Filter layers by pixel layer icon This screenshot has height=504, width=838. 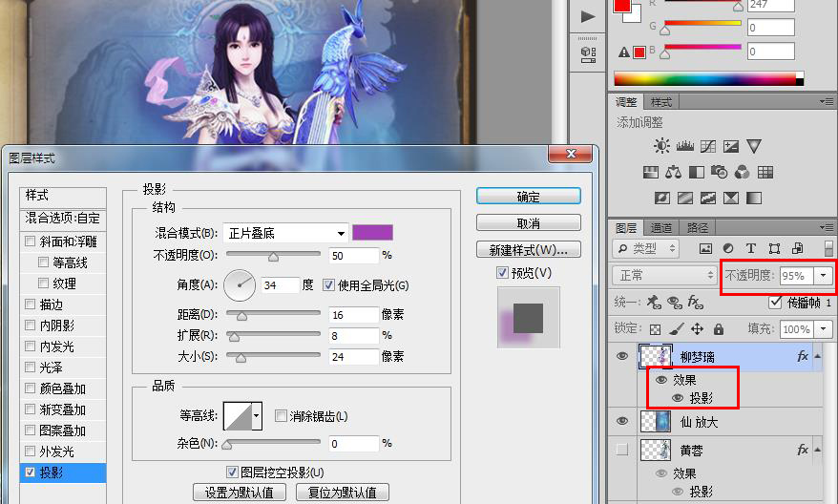pyautogui.click(x=705, y=248)
